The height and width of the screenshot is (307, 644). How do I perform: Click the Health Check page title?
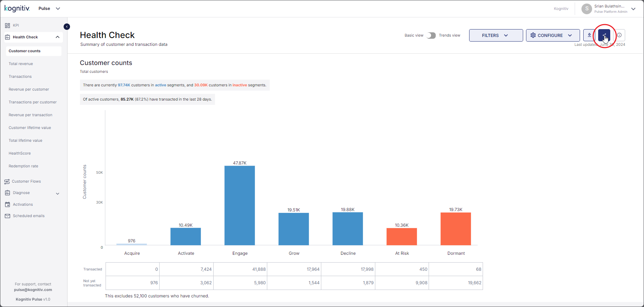coord(107,35)
